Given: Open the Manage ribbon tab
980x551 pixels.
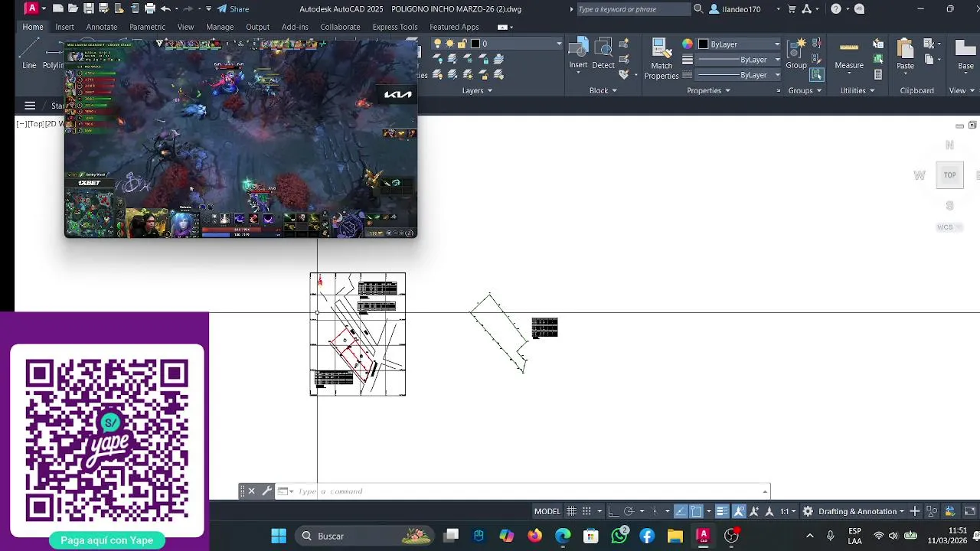Looking at the screenshot, I should click(220, 27).
